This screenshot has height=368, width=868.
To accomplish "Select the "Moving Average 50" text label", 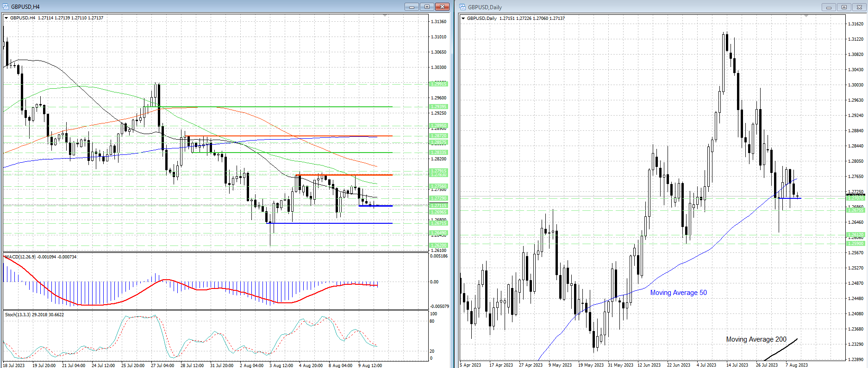I will pos(678,293).
